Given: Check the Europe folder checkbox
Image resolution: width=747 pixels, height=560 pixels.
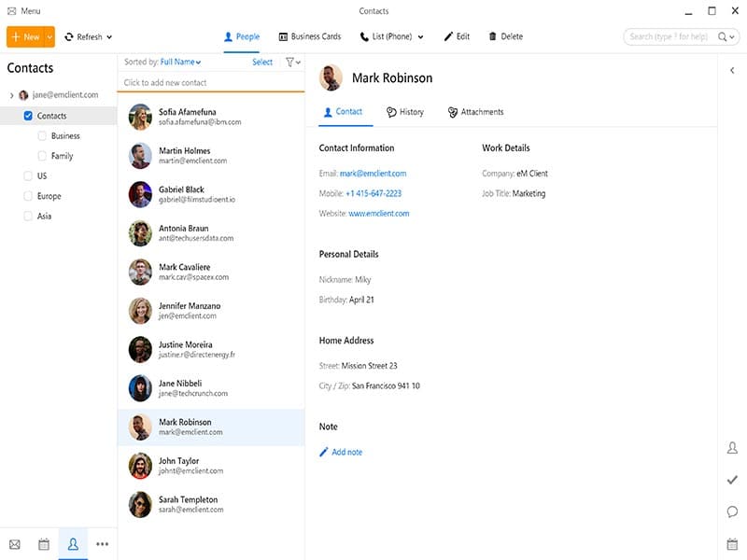Looking at the screenshot, I should (x=28, y=196).
